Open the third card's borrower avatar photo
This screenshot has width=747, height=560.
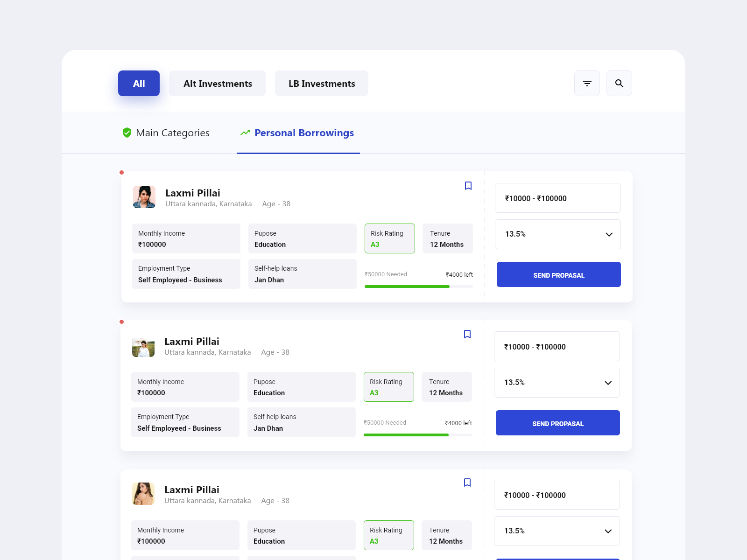[143, 494]
